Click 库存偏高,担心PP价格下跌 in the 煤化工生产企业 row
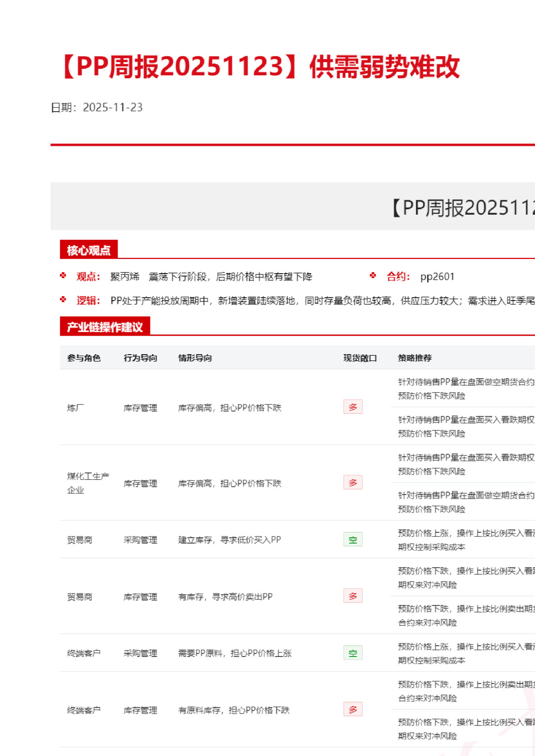535x756 pixels. tap(230, 483)
